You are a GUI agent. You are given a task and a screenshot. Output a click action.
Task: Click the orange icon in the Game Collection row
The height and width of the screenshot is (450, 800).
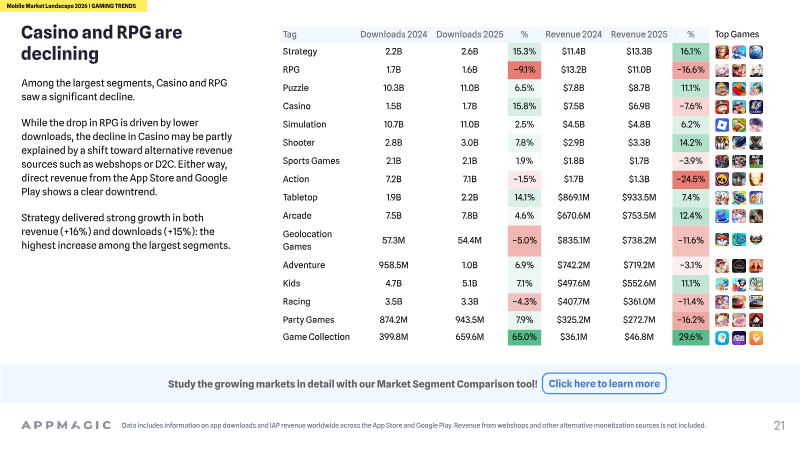click(x=756, y=338)
